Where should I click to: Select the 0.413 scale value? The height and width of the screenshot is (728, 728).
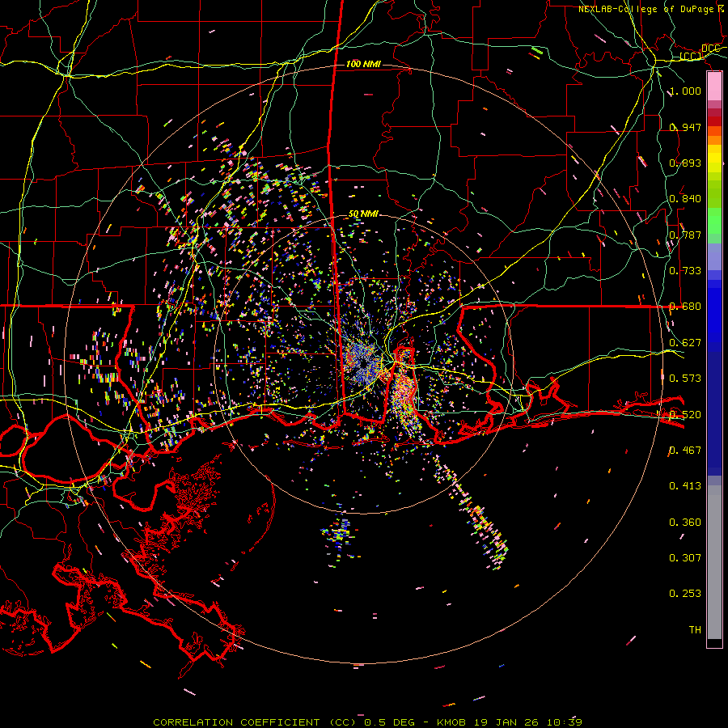pyautogui.click(x=685, y=486)
